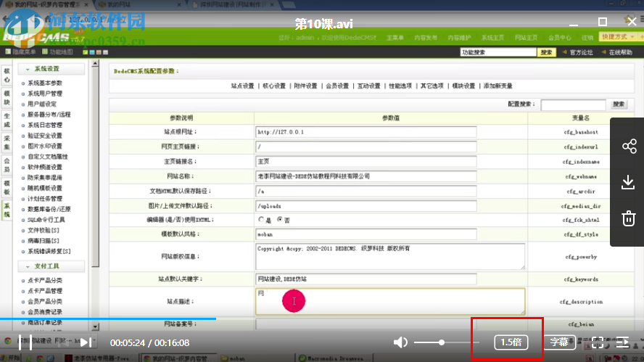Open the 内容发布 top navigation item
Screen dimensions: 644x362
(426, 38)
